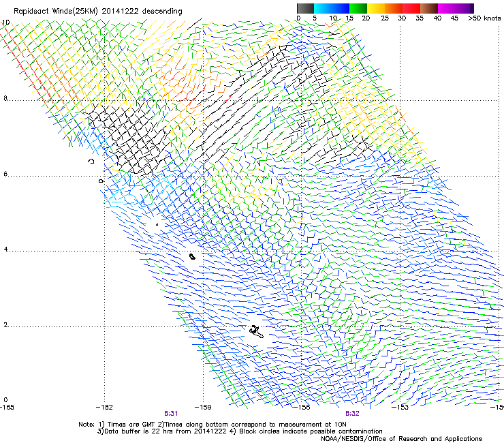
Task: Click the latitude '6' axis label
Action: click(x=5, y=174)
